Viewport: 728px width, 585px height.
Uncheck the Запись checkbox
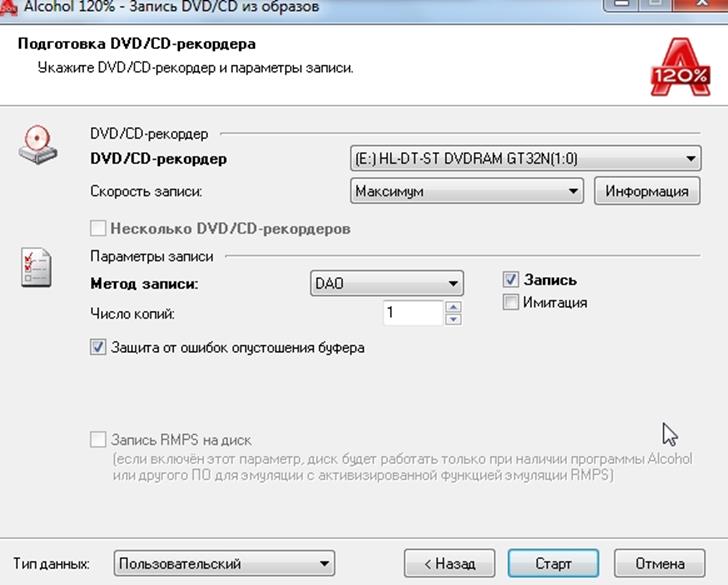point(511,280)
